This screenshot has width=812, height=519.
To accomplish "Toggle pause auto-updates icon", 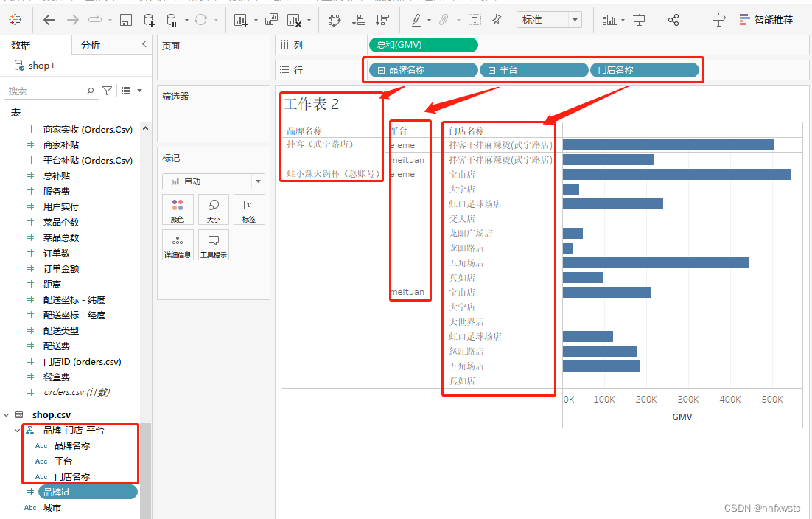I will 171,20.
